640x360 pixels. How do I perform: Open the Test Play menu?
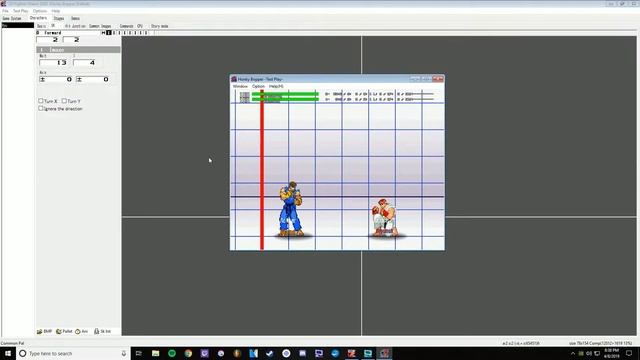coord(20,11)
